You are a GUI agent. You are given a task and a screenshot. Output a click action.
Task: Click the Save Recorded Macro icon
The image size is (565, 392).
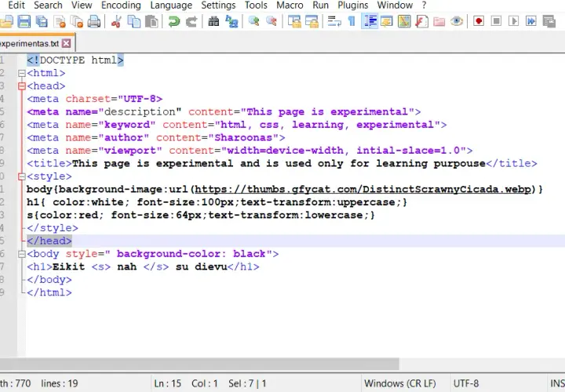(549, 22)
